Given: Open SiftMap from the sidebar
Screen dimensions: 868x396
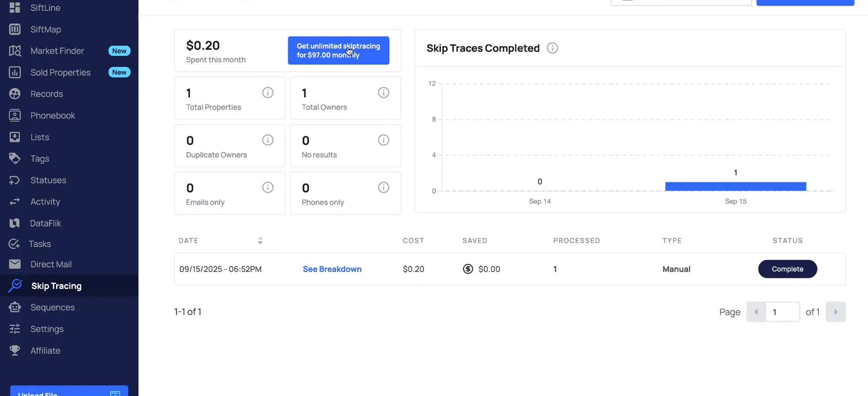Looking at the screenshot, I should pos(45,29).
